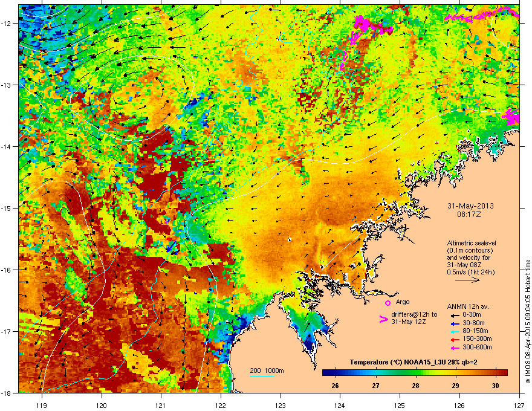This screenshot has width=532, height=411.
Task: Click the cyan 200 1000m isobath sample line
Action: tap(262, 377)
